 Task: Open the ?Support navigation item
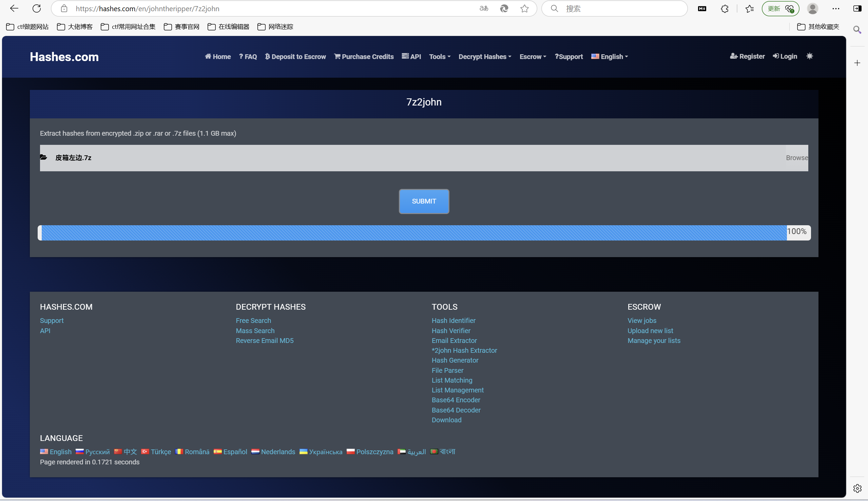pos(569,56)
